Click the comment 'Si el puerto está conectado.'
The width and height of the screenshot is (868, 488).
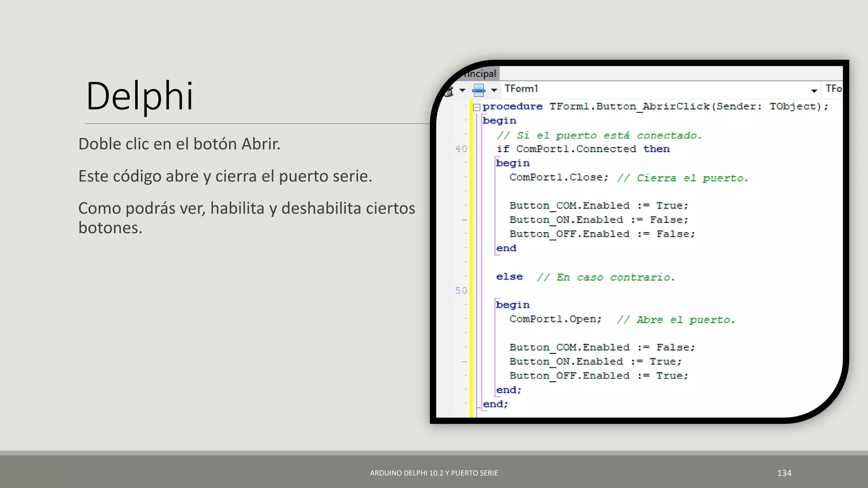tap(599, 136)
